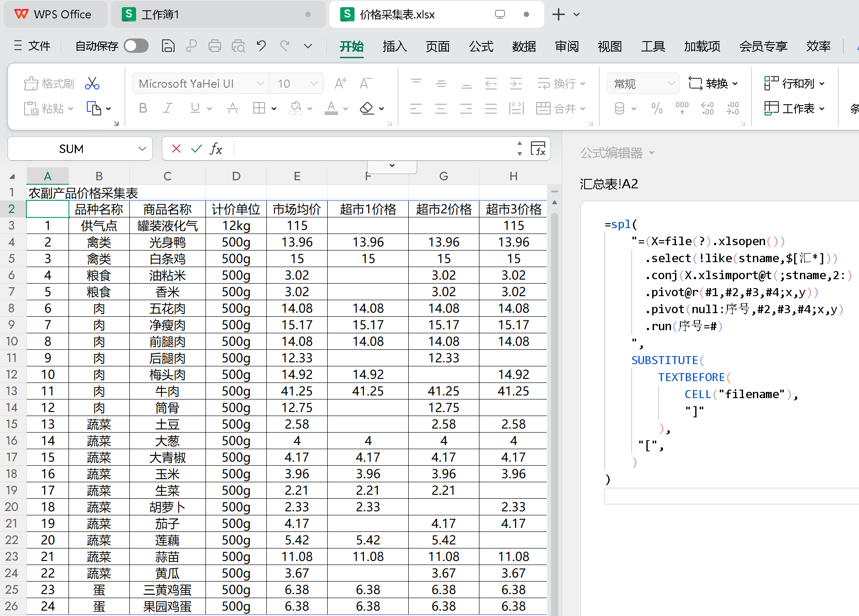Image resolution: width=859 pixels, height=616 pixels.
Task: Open the 插入 ribbon tab
Action: tap(394, 46)
